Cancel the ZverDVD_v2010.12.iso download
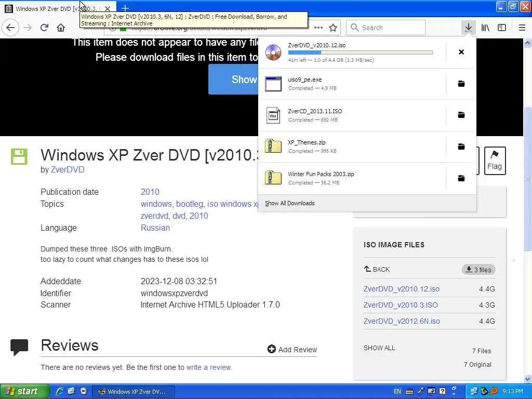 pyautogui.click(x=461, y=52)
